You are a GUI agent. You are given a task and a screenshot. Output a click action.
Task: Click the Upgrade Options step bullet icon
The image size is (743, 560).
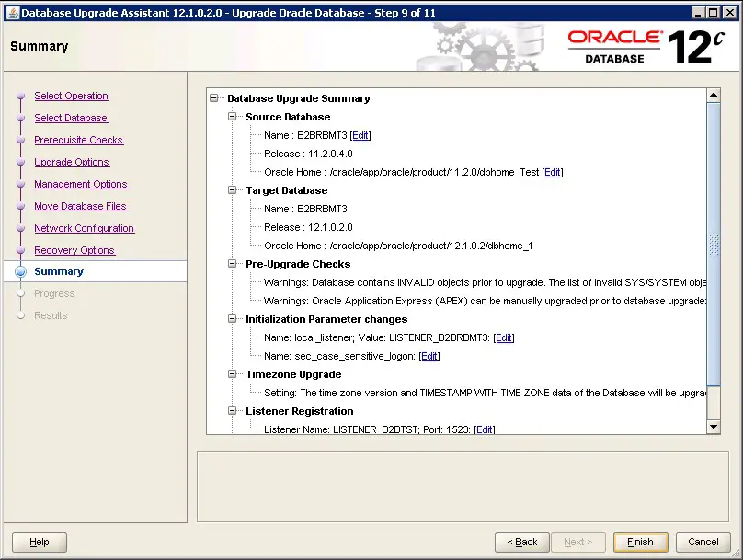click(20, 162)
